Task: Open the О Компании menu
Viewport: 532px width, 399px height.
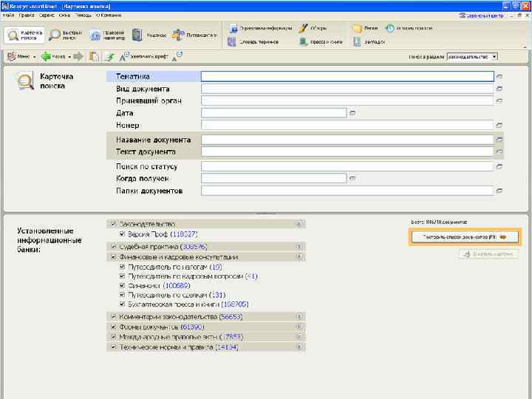Action: click(x=109, y=16)
